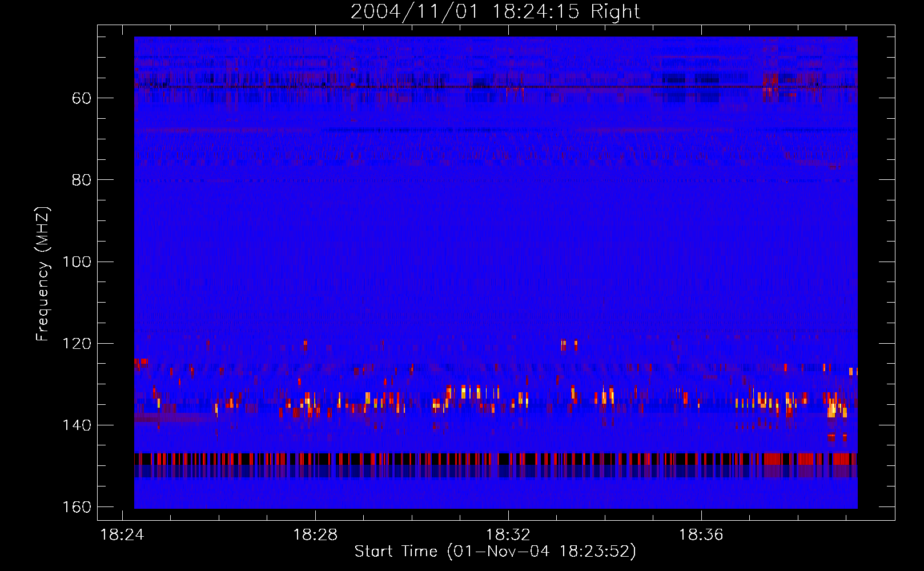The width and height of the screenshot is (924, 571).
Task: Click the 140 frequency tick label
Action: click(x=77, y=425)
